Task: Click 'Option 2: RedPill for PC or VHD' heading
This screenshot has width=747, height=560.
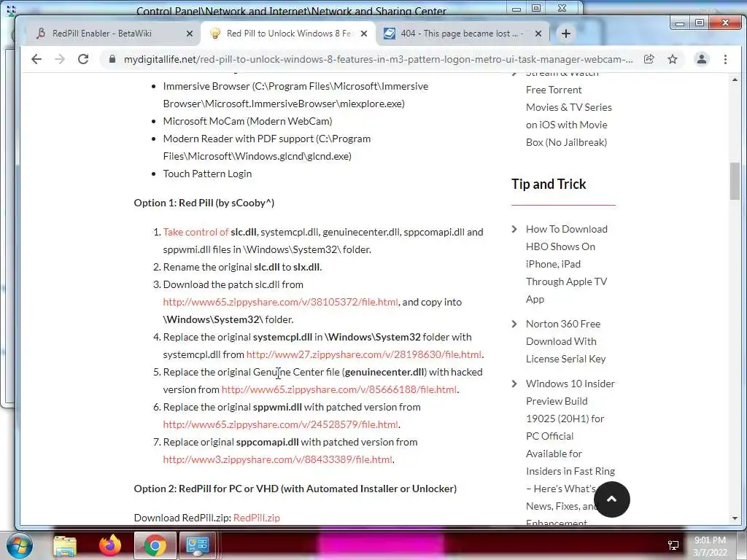Action: [295, 489]
